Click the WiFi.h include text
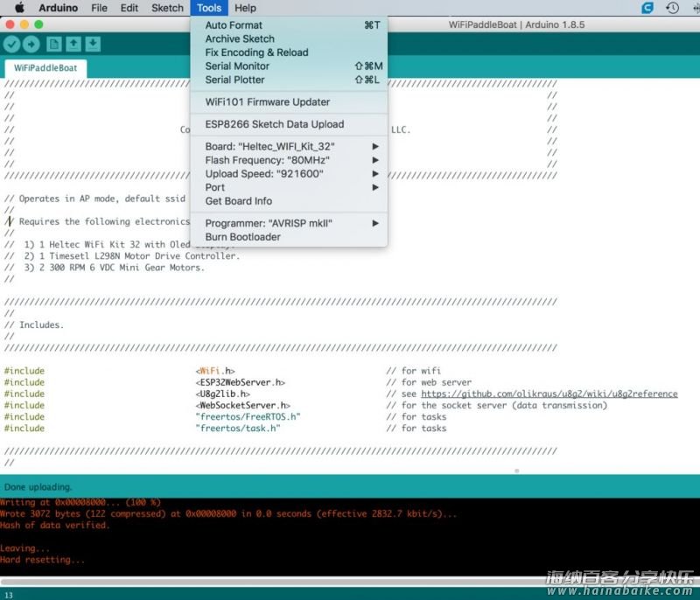 click(215, 371)
